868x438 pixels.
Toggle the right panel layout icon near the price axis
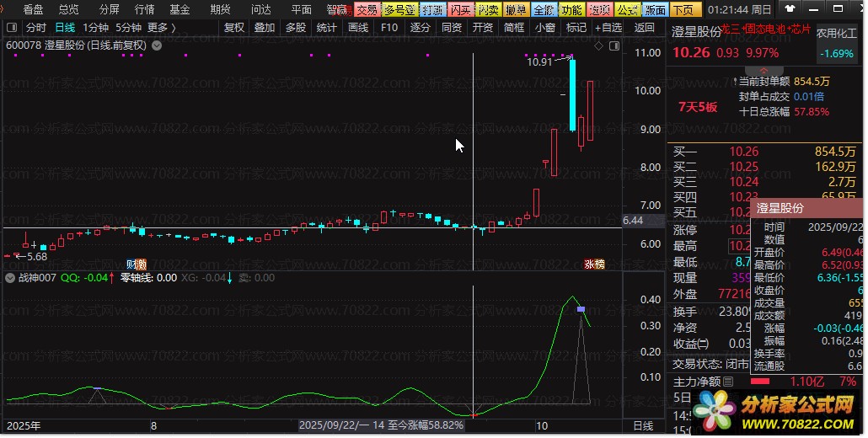[613, 46]
